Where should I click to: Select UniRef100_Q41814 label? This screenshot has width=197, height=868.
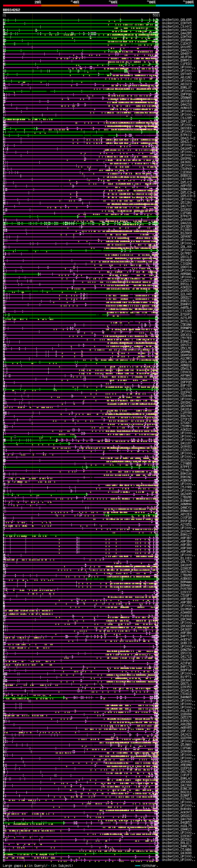pyautogui.click(x=177, y=409)
